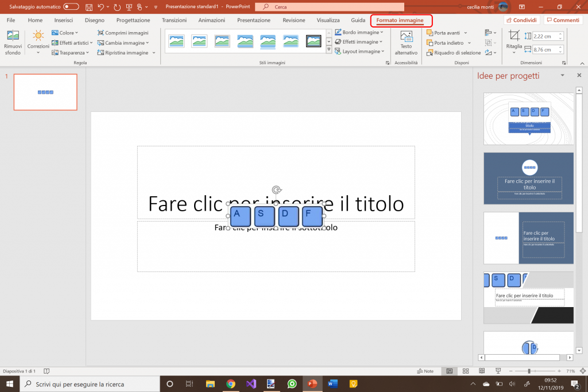Image resolution: width=588 pixels, height=392 pixels.
Task: Choose the first design idea thumbnail
Action: [528, 119]
